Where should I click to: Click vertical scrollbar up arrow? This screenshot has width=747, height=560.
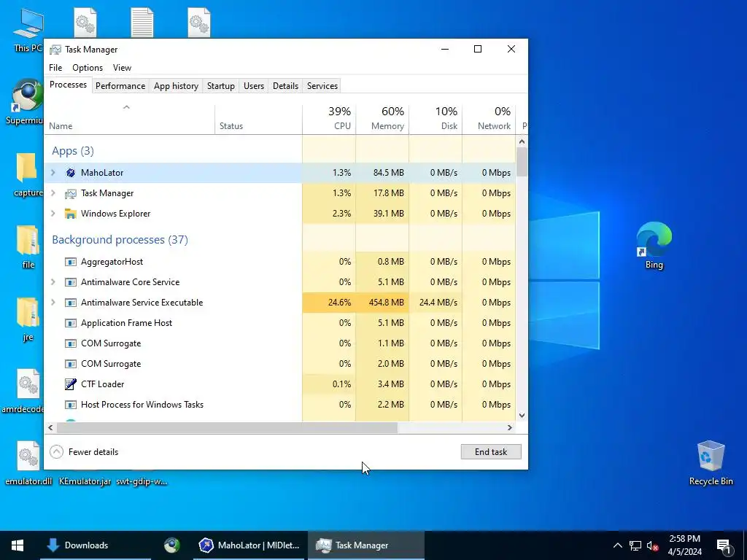point(522,141)
